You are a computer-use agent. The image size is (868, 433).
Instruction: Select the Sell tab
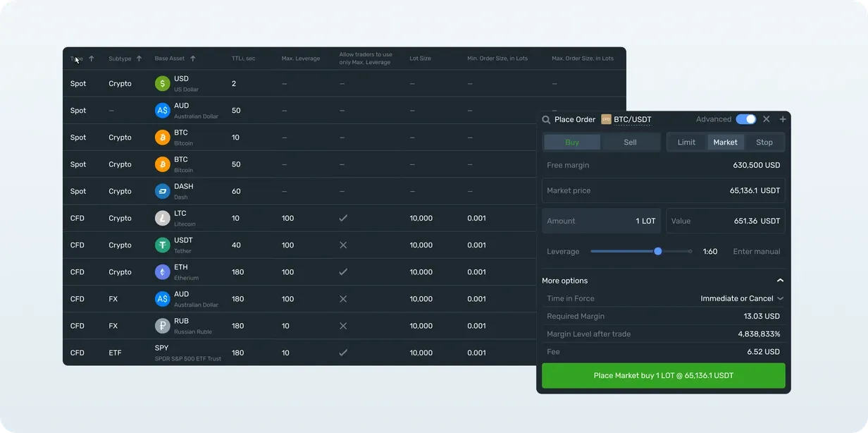[631, 142]
